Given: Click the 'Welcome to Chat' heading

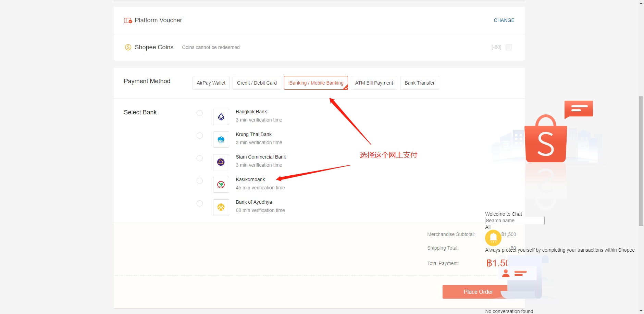Looking at the screenshot, I should pos(504,214).
